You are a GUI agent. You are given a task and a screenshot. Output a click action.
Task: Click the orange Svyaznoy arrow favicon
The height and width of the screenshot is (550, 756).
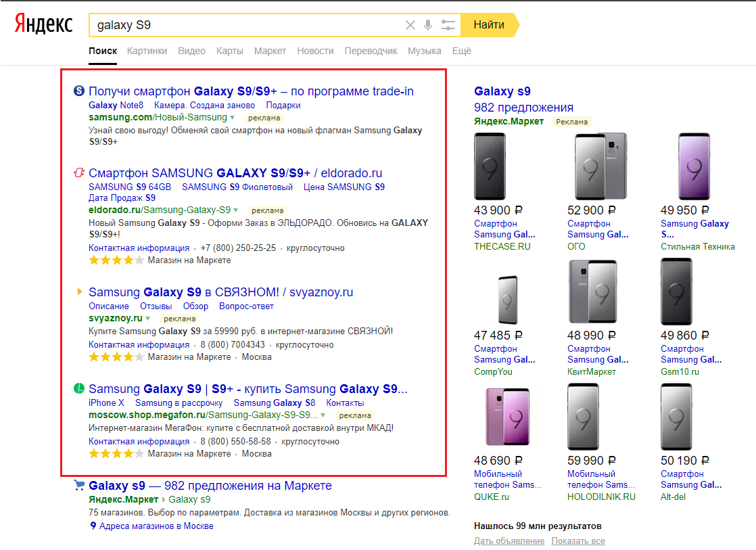click(x=80, y=292)
